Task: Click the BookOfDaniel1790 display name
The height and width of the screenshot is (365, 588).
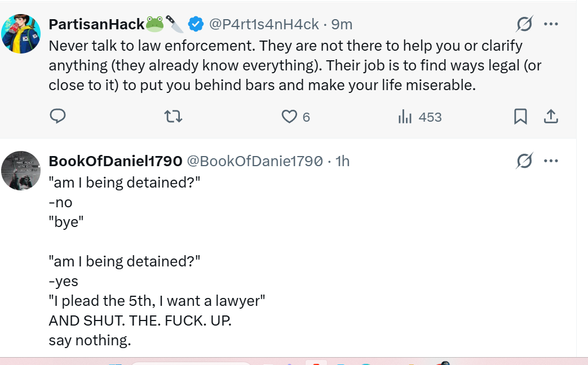Action: click(x=116, y=161)
